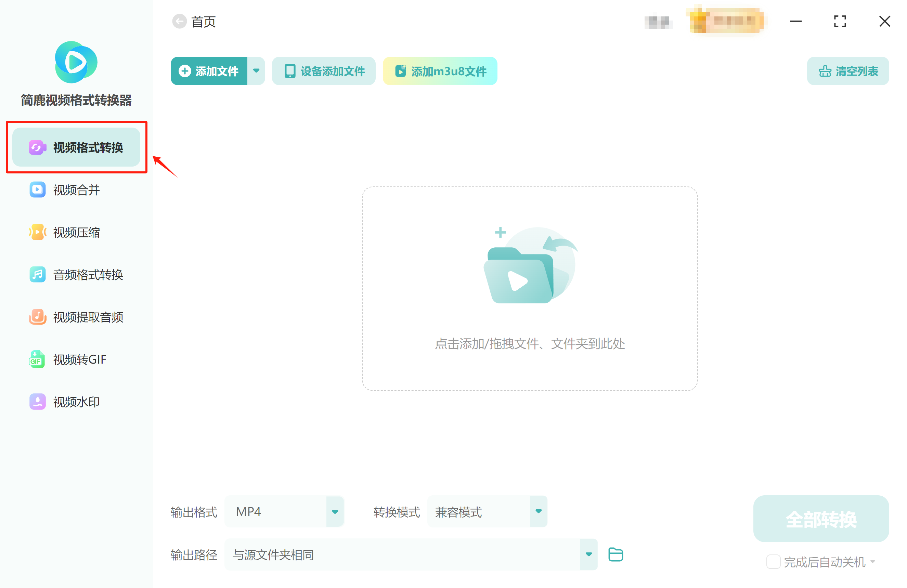Click the 设备添加文件 button

point(324,70)
